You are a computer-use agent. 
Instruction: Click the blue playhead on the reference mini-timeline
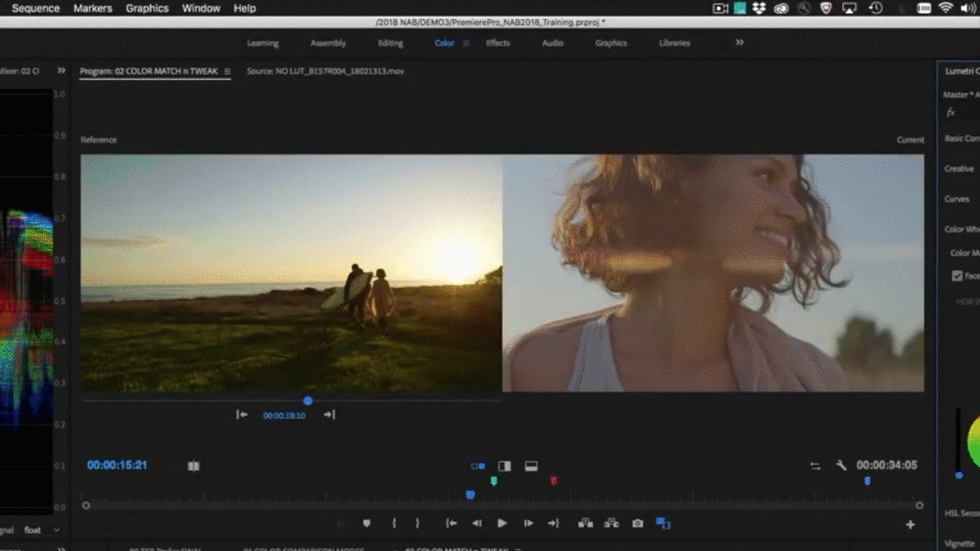(308, 400)
